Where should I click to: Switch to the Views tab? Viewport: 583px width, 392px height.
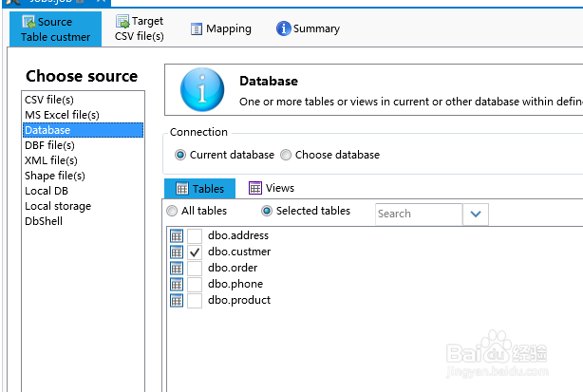tap(272, 189)
